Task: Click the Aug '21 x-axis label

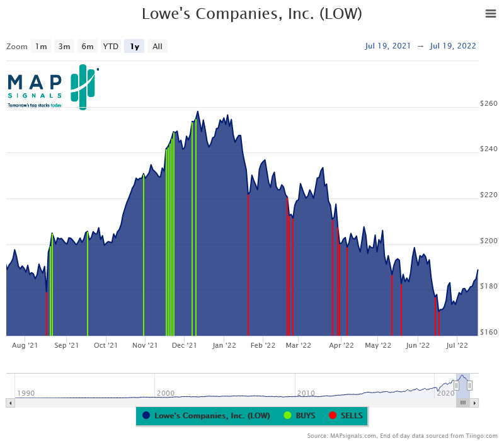Action: [25, 345]
